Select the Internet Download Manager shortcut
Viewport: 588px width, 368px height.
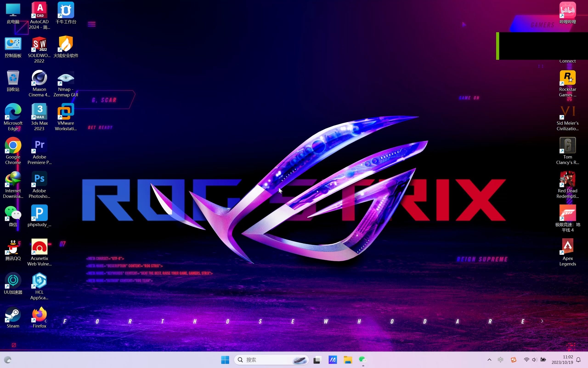pos(13,185)
